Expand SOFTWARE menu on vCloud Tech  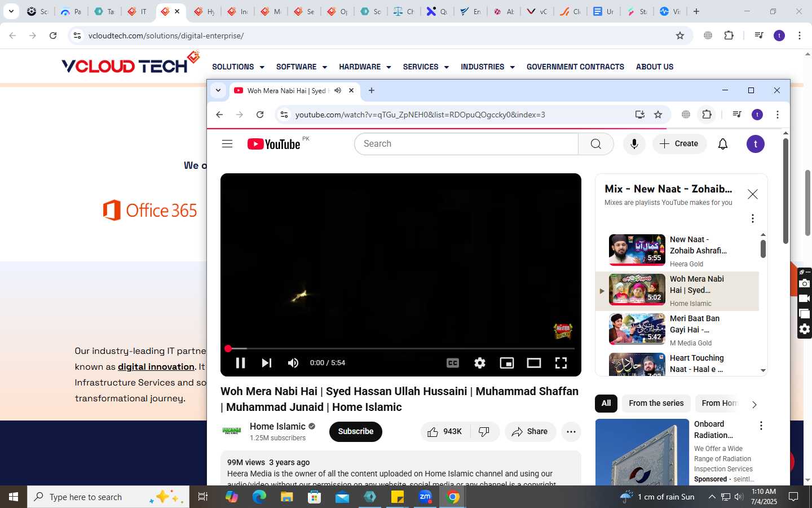[x=302, y=67]
